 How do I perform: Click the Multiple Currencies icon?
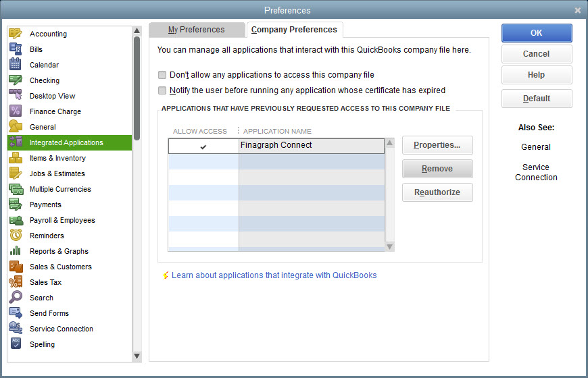coord(16,189)
